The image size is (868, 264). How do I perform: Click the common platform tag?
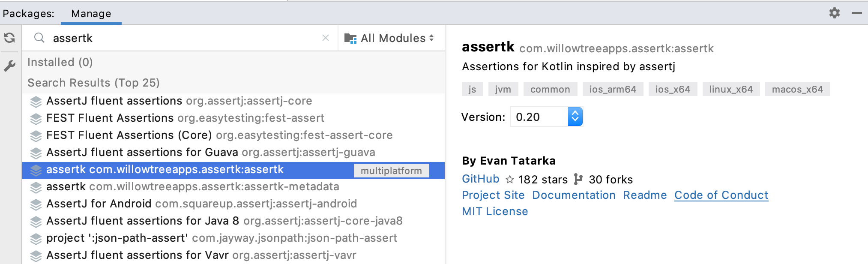550,89
